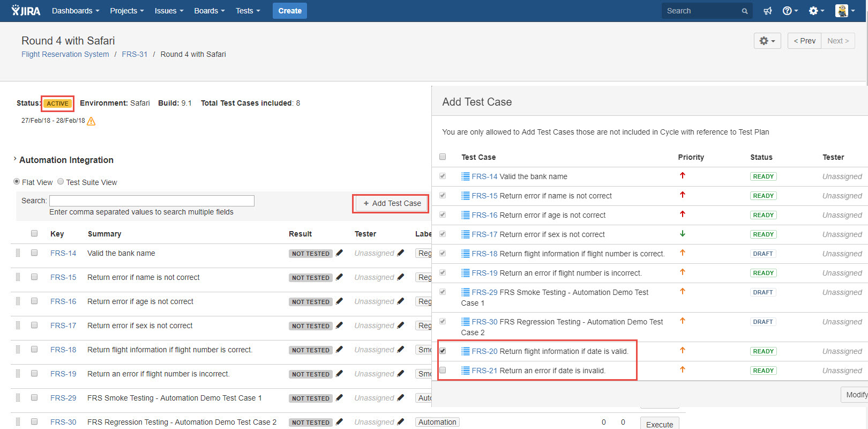The width and height of the screenshot is (868, 429).
Task: Click the test case Search input field
Action: point(152,201)
